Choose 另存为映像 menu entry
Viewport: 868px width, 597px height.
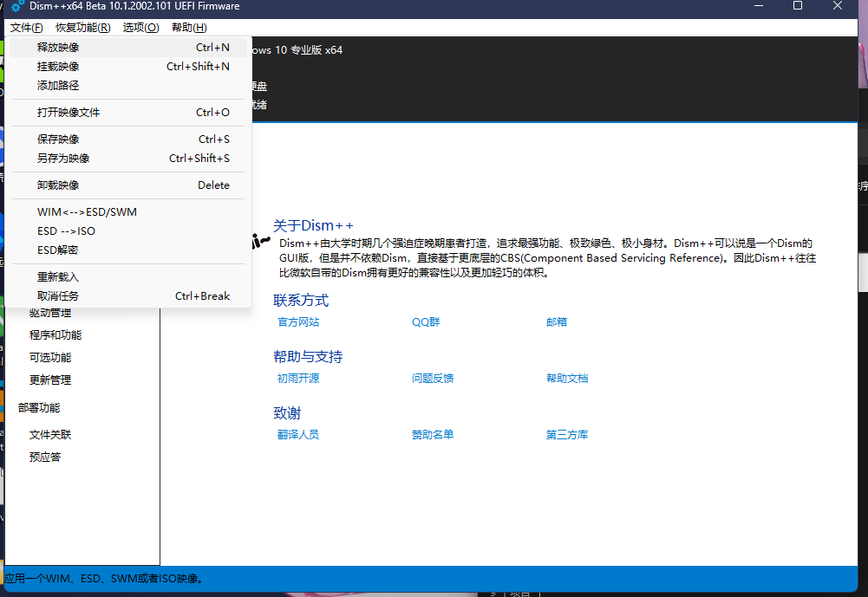click(127, 159)
